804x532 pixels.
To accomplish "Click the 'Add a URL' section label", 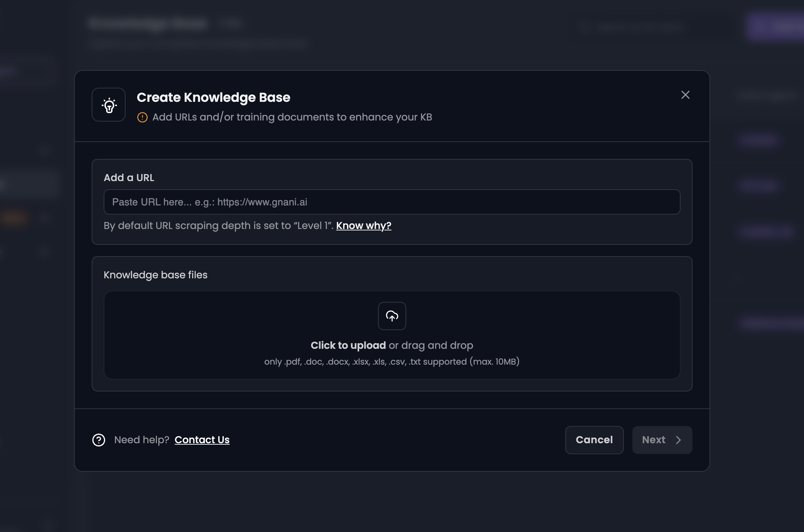I will point(129,178).
